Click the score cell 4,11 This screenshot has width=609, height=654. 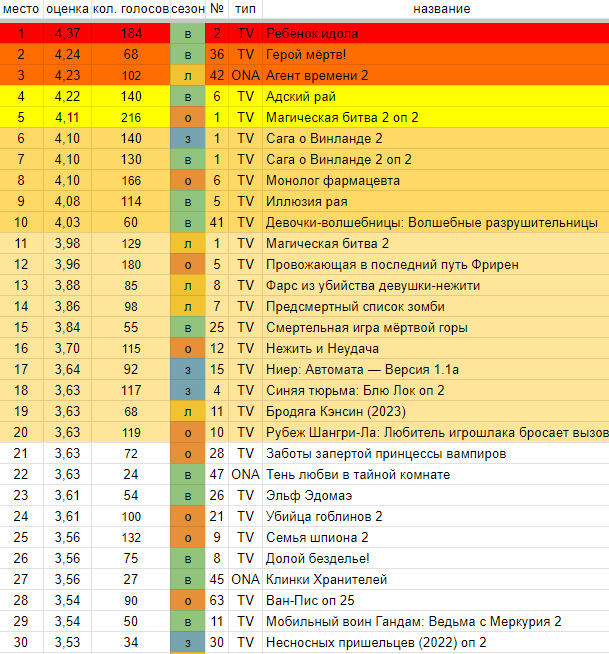(x=67, y=117)
